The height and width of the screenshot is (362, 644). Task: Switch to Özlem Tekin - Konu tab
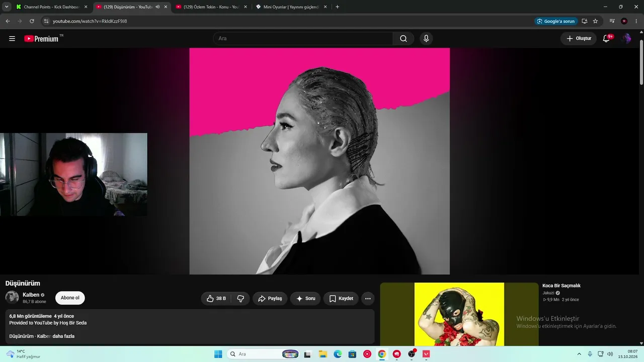pyautogui.click(x=211, y=7)
